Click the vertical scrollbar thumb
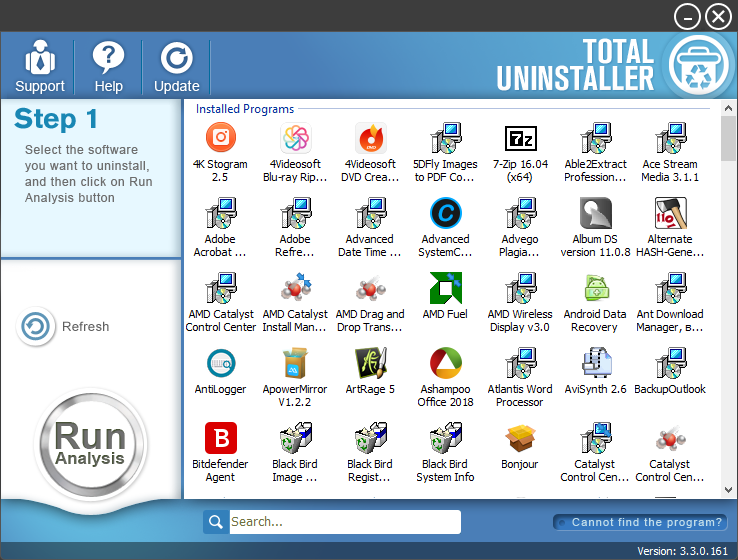 pos(728,138)
